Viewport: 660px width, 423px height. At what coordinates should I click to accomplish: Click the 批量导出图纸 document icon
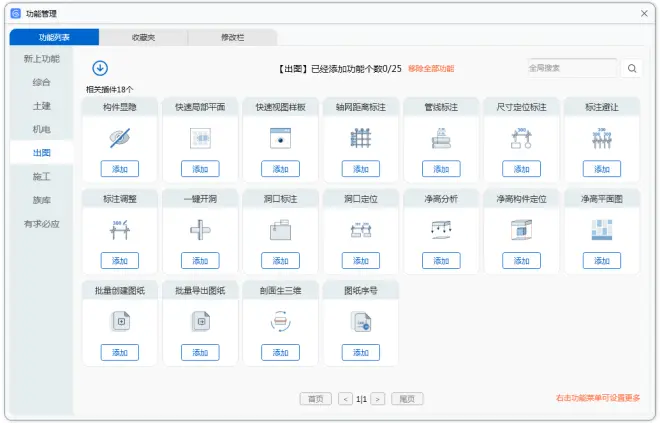(201, 322)
